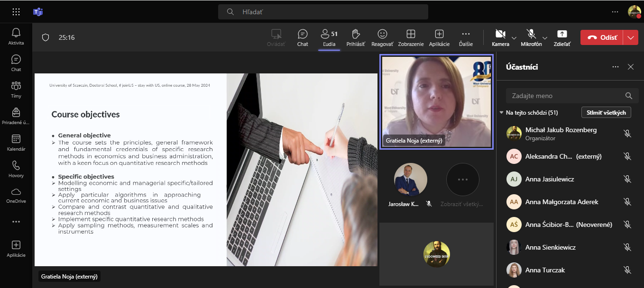Viewport: 644px width, 288px height.
Task: Expand the Mikrofón options dropdown arrow
Action: [x=545, y=37]
